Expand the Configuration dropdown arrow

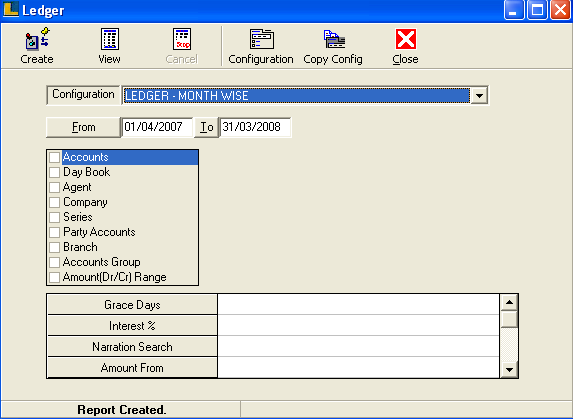(479, 96)
